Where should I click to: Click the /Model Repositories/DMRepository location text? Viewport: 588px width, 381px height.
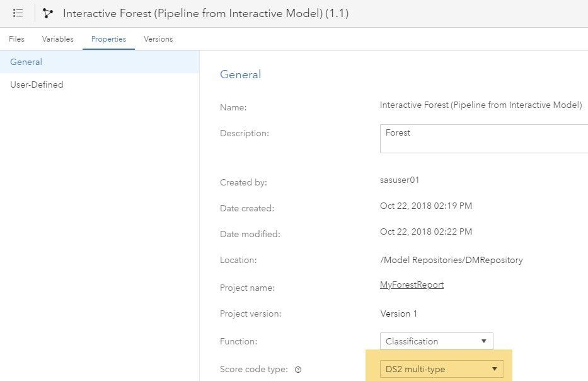pos(451,260)
